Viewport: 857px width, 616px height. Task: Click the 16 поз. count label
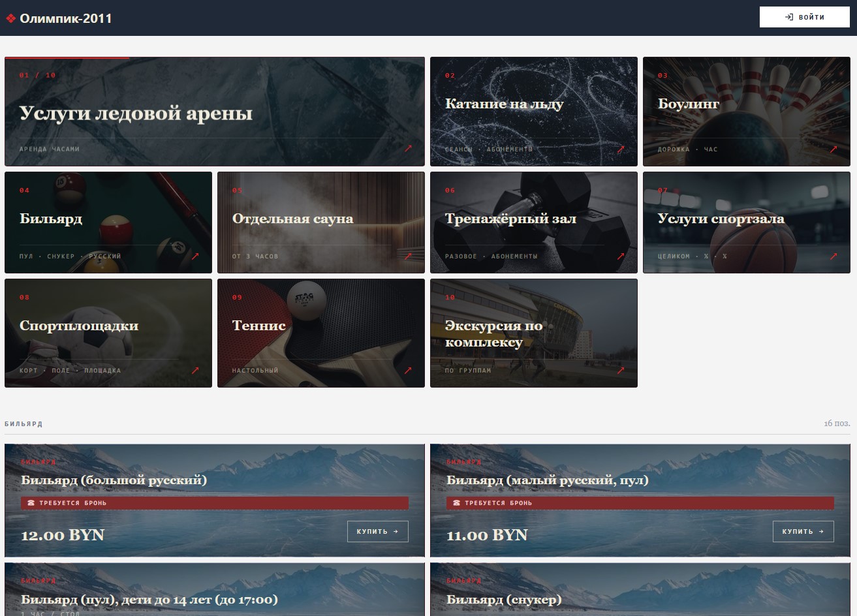coord(837,423)
